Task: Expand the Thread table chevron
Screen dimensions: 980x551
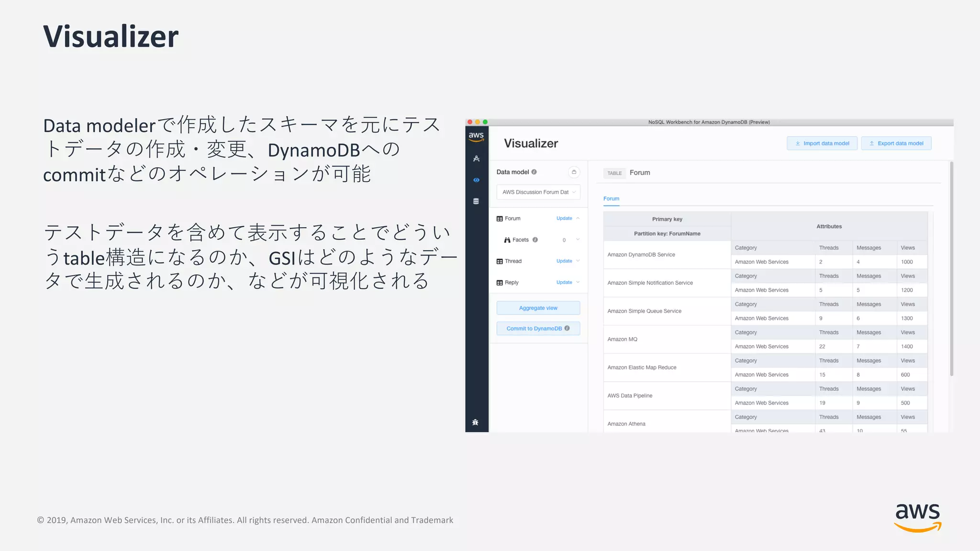Action: [578, 261]
